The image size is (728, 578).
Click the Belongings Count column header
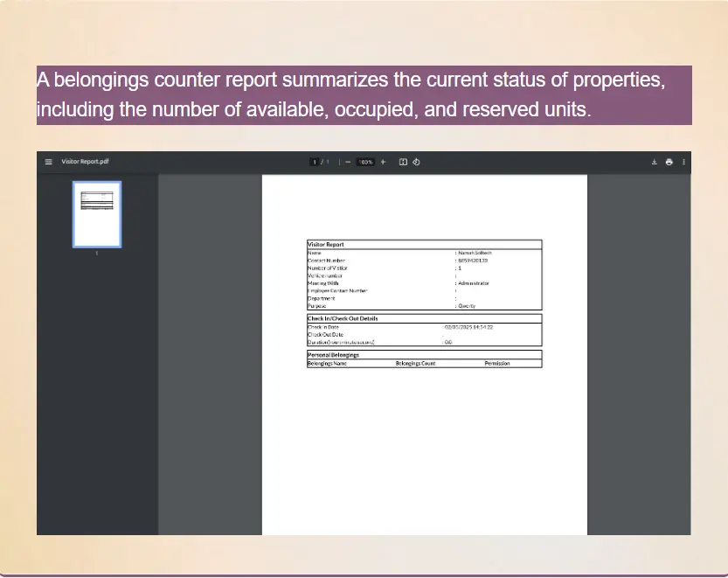point(415,363)
